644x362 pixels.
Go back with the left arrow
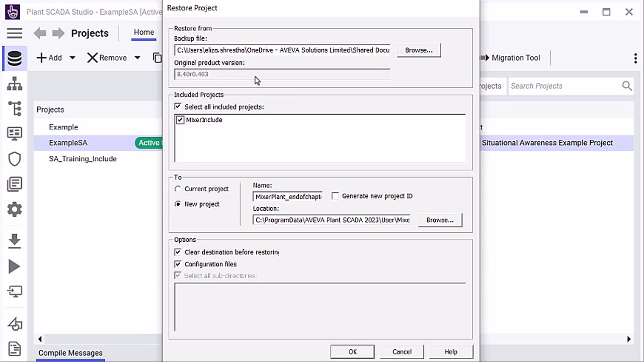point(40,33)
